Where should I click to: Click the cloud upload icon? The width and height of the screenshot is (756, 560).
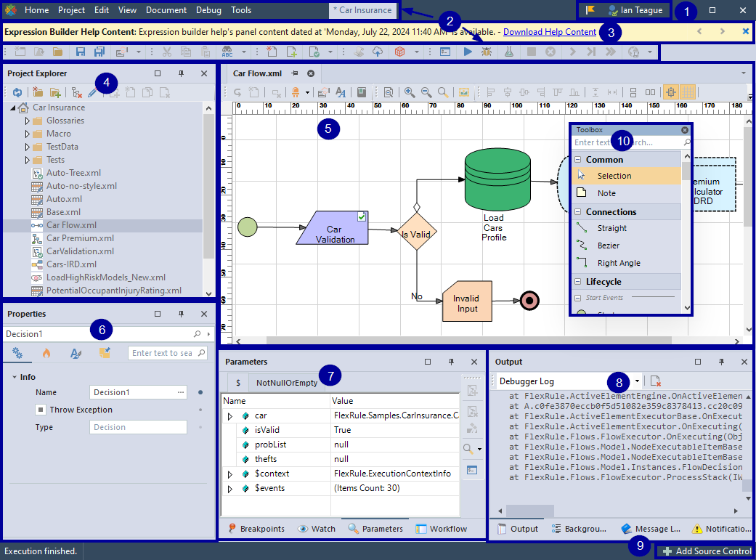click(x=378, y=52)
